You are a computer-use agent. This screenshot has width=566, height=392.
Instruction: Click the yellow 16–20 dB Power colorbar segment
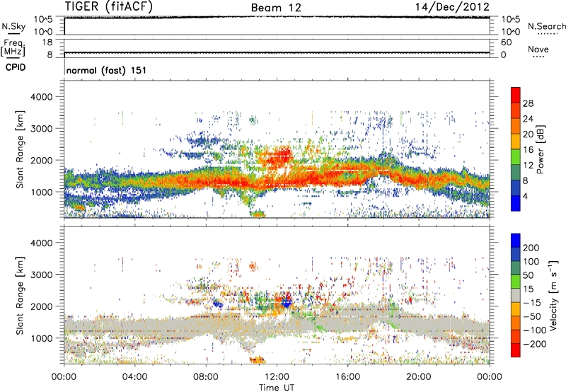pos(516,142)
